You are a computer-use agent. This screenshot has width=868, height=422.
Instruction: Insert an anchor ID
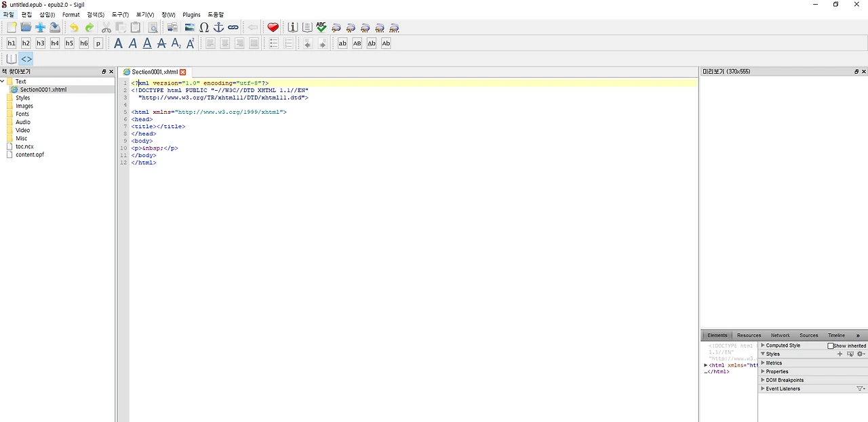(x=218, y=27)
